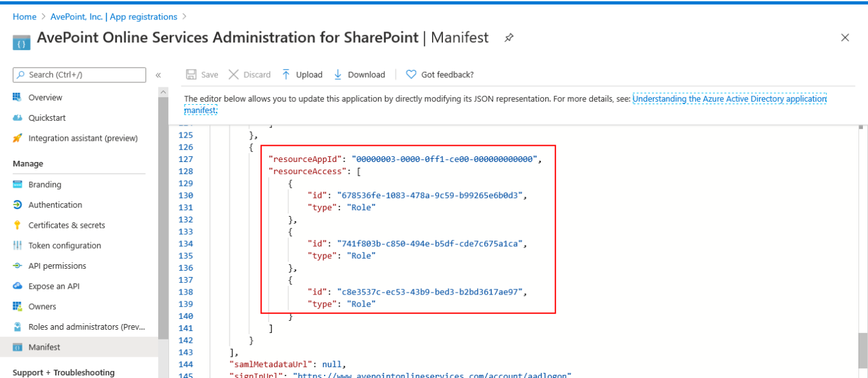Click the feedback heart icon
This screenshot has width=868, height=378.
pos(411,75)
